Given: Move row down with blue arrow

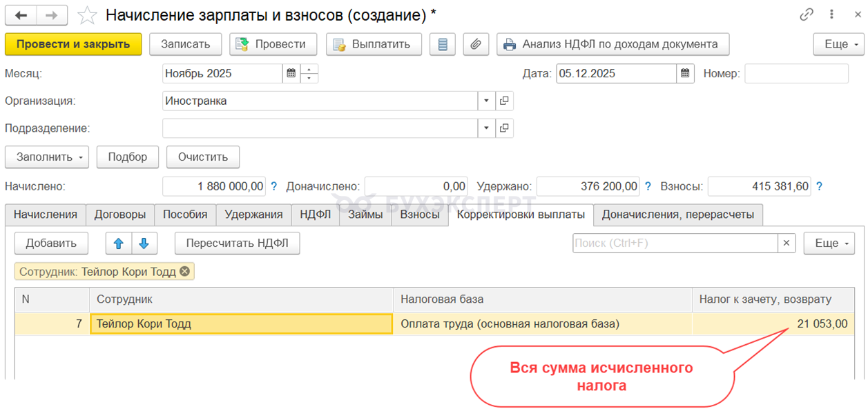Looking at the screenshot, I should coord(144,243).
